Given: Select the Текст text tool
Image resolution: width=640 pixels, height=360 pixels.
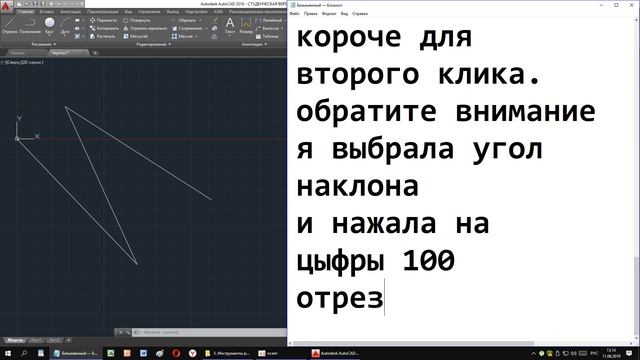Looking at the screenshot, I should (230, 25).
